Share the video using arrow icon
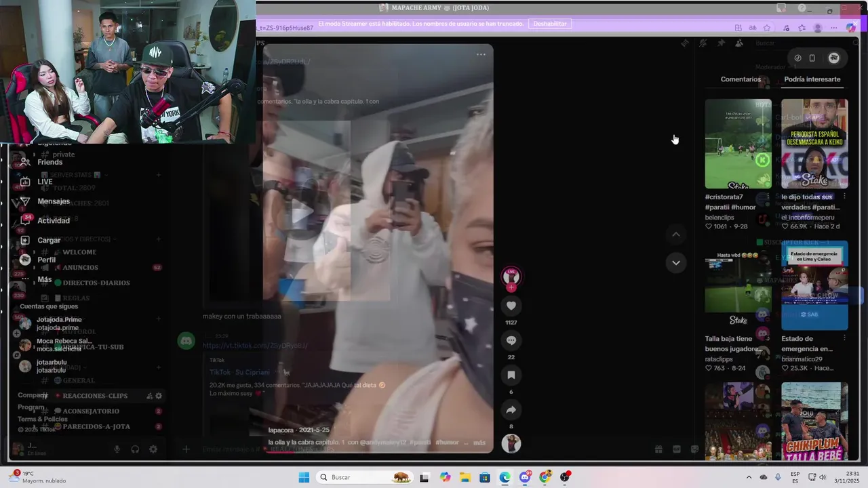The width and height of the screenshot is (868, 488). click(x=511, y=410)
